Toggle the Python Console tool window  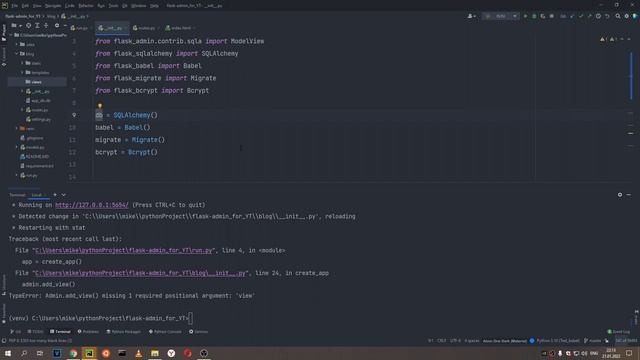[x=165, y=332]
